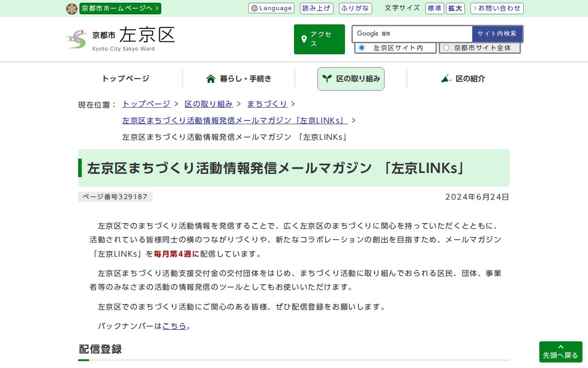The height and width of the screenshot is (368, 588).
Task: Click the page number text ページ番号329187
Action: pos(115,197)
